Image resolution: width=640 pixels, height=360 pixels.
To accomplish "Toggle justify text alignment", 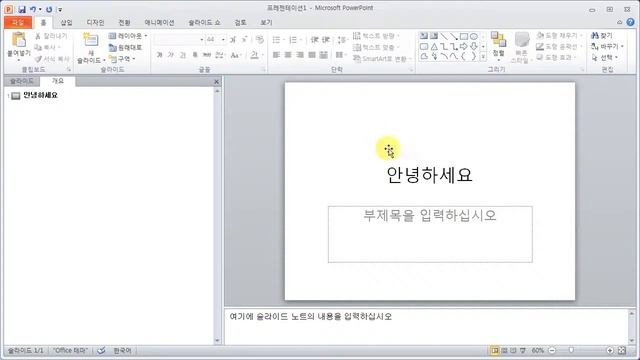I will [312, 55].
